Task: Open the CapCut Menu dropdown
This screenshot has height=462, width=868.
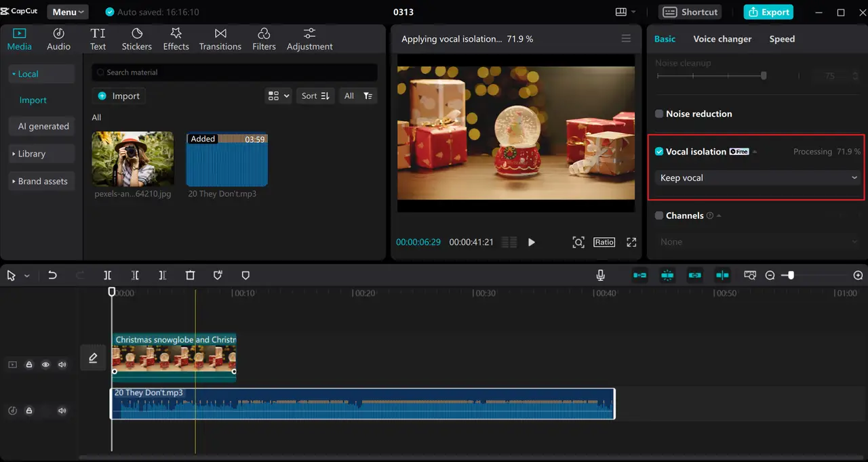Action: pos(68,12)
